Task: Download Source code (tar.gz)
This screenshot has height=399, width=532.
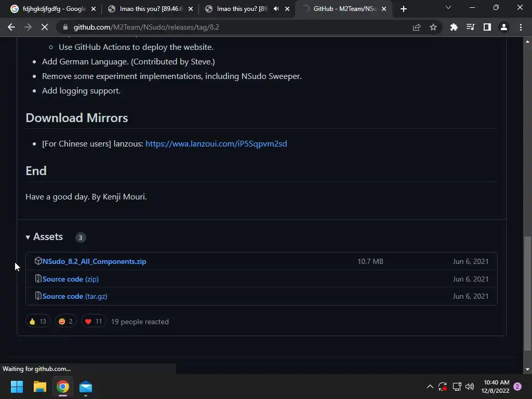Action: click(x=75, y=296)
